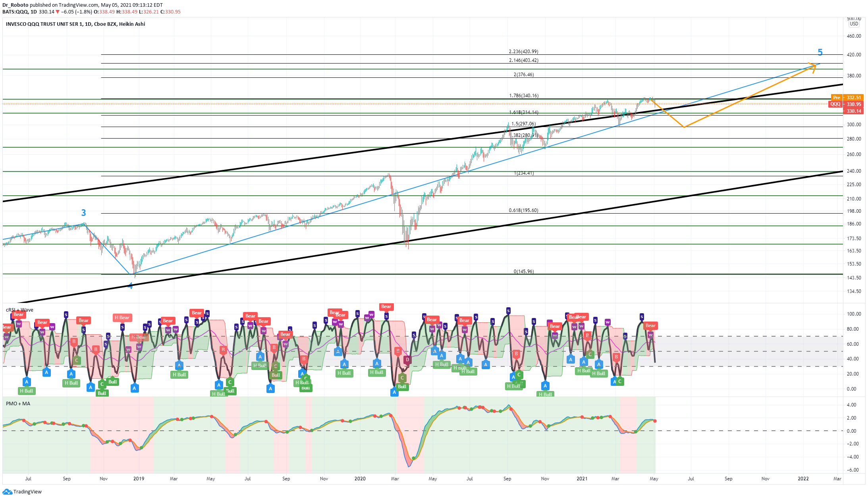868x499 pixels.
Task: Click the 100.00 tick on the cRSI axis
Action: 854,314
